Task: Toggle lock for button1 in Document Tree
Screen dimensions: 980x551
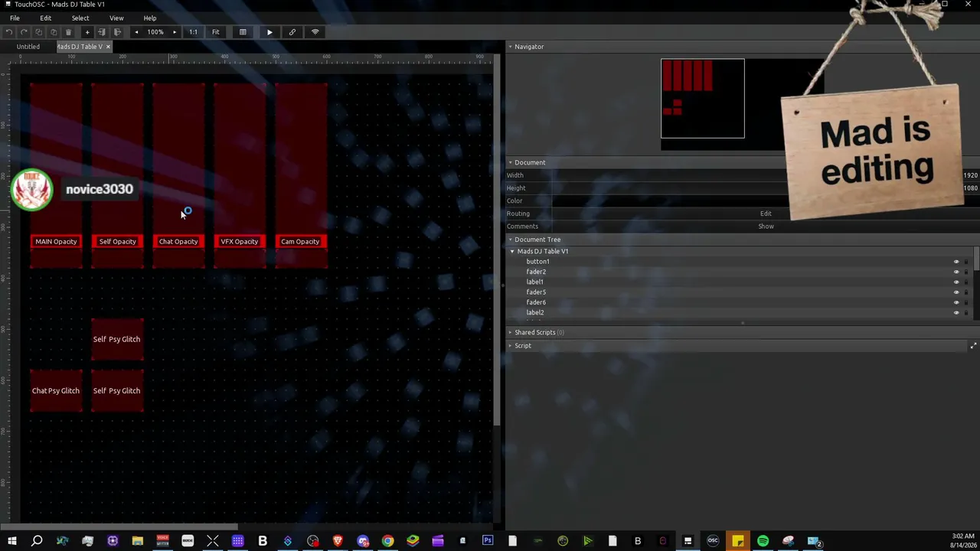Action: pos(966,262)
